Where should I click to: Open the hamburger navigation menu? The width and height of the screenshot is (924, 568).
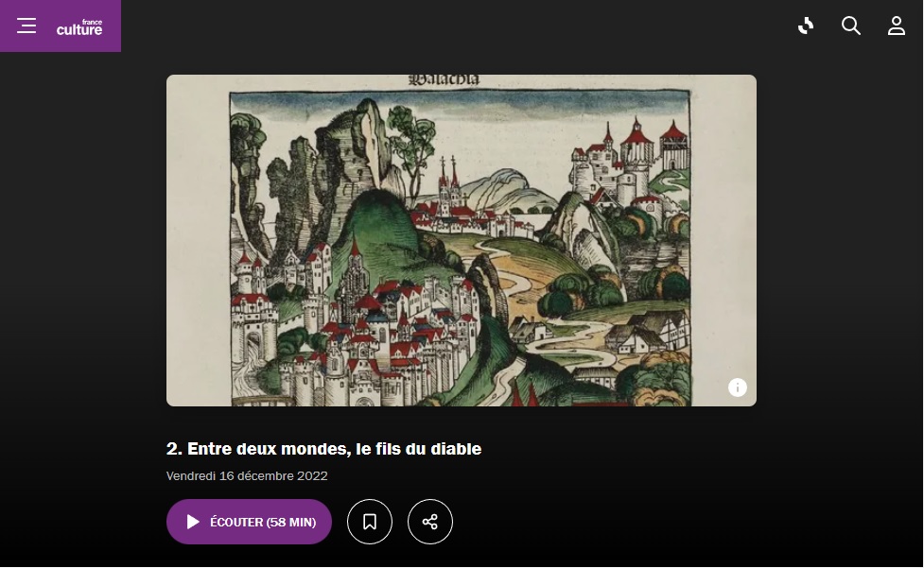26,26
